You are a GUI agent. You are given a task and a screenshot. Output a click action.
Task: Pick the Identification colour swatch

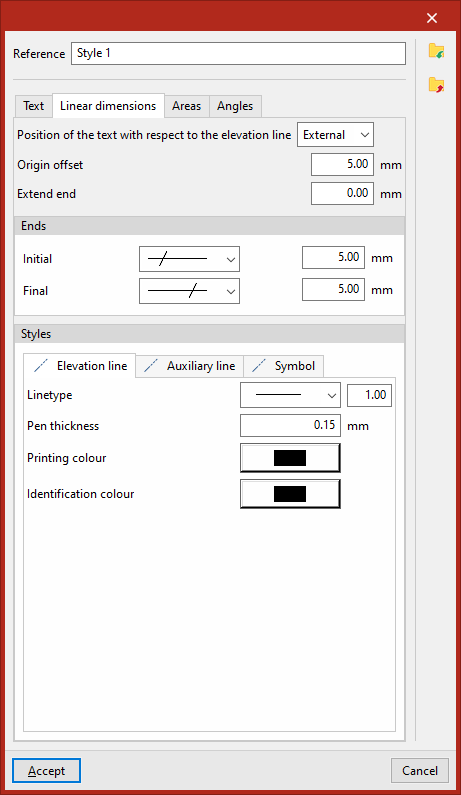point(290,494)
